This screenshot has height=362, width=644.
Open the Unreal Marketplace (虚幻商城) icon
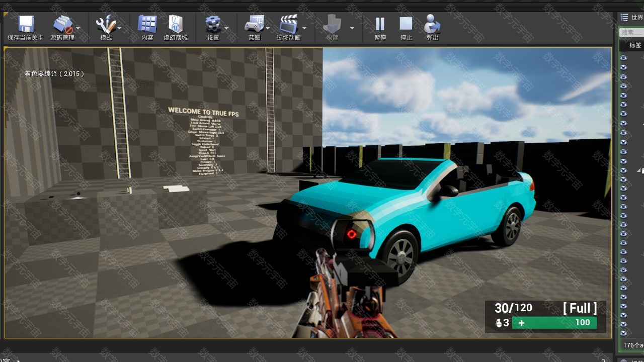pyautogui.click(x=175, y=24)
